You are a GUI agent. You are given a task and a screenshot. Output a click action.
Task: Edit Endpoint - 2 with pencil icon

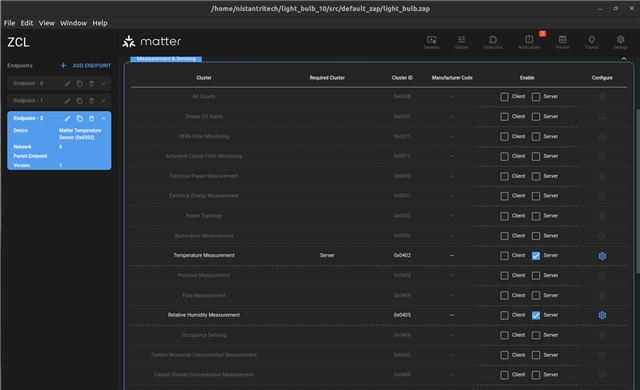tap(67, 118)
